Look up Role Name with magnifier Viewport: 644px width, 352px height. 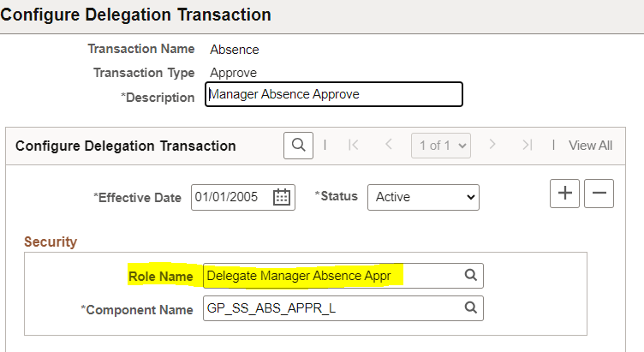pyautogui.click(x=470, y=276)
